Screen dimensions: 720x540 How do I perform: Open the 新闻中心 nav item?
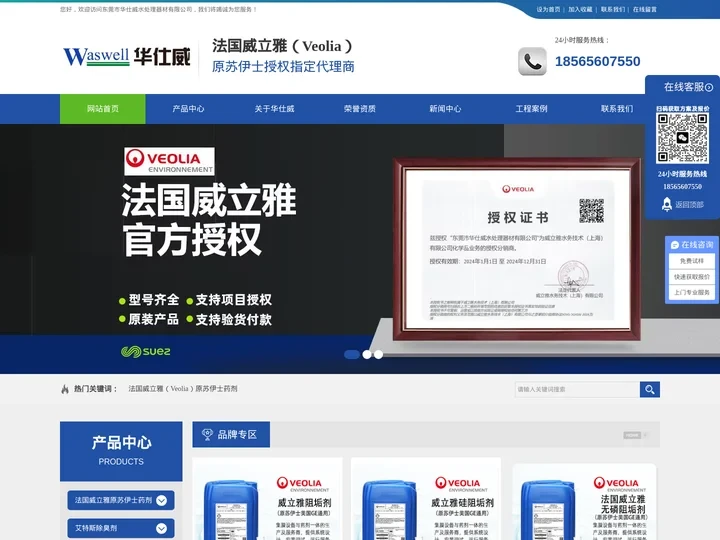[445, 109]
